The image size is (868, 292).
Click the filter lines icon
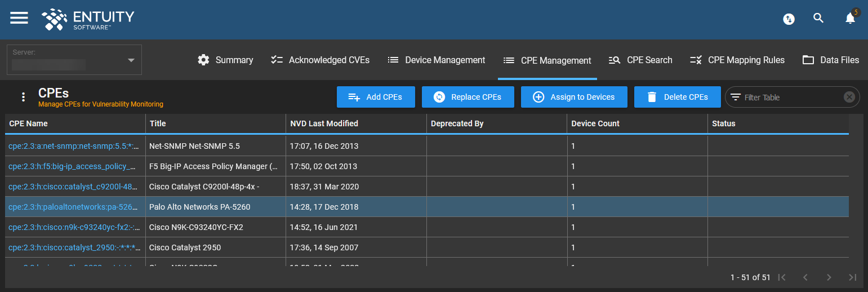point(736,97)
